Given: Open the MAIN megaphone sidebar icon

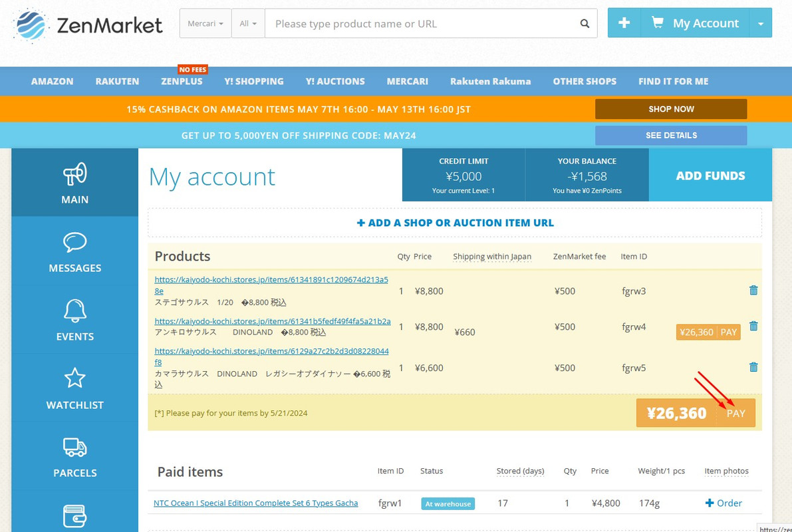Looking at the screenshot, I should 74,174.
